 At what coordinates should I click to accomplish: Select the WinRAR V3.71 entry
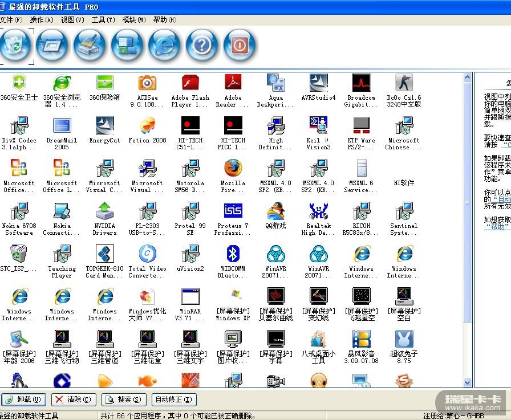[190, 297]
